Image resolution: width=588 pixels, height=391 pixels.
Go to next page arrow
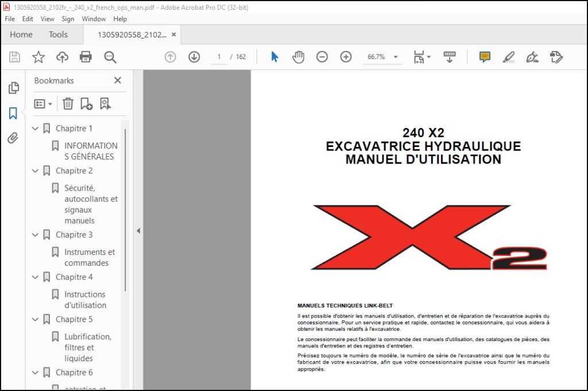click(194, 57)
